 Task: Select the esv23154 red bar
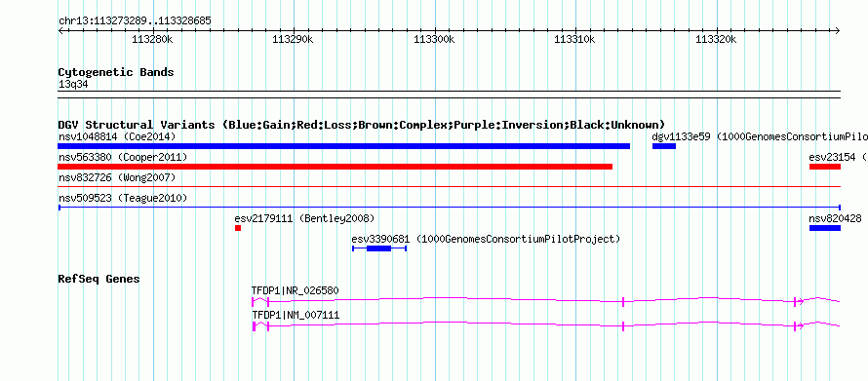point(825,167)
